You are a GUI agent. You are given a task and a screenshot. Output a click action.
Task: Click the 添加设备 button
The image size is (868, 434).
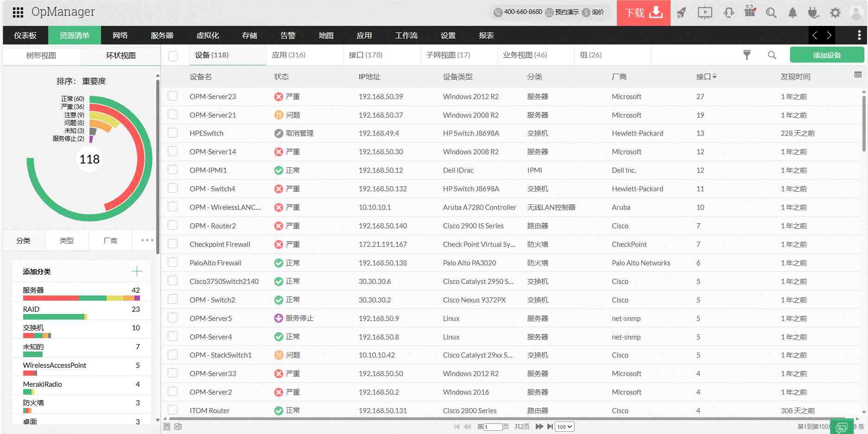point(827,55)
